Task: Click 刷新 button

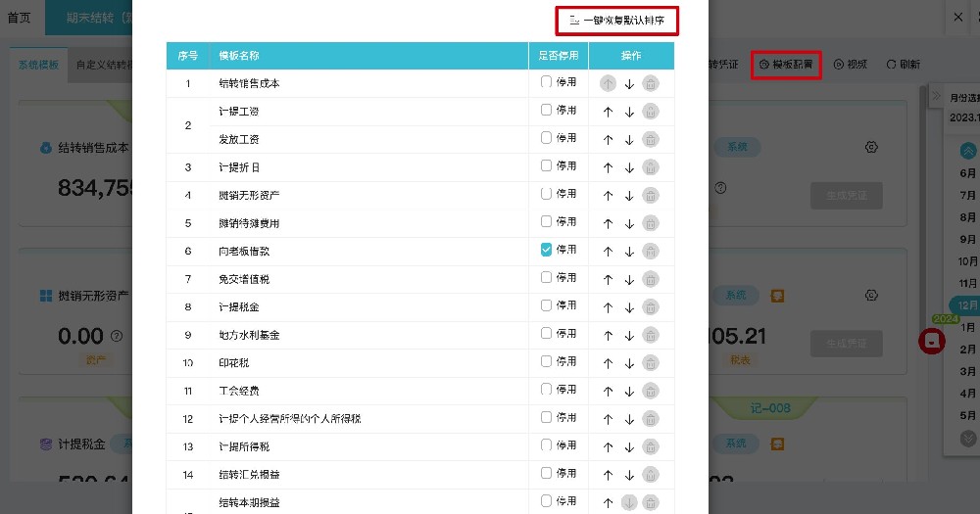Action: tap(904, 65)
